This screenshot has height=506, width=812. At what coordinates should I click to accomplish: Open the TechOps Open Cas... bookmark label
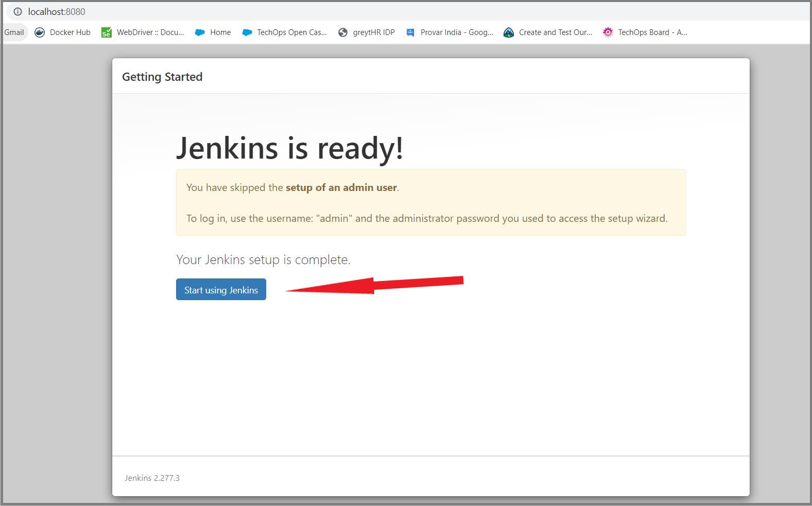[x=292, y=32]
